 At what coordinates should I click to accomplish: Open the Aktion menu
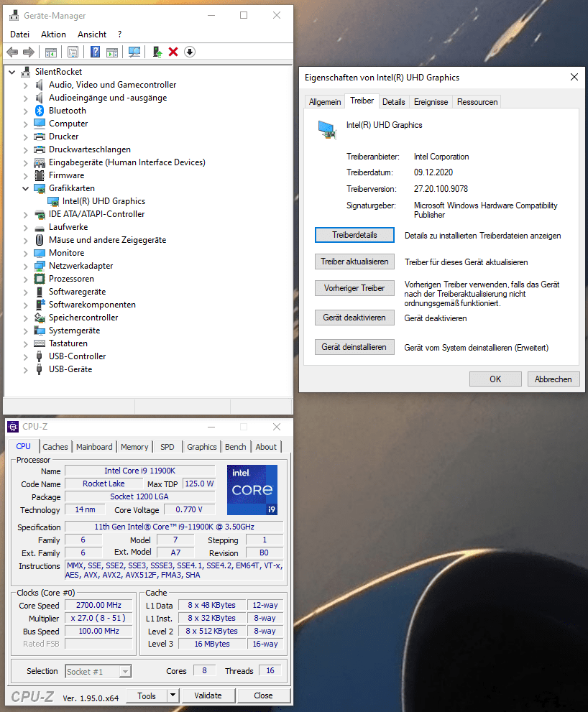pos(53,34)
